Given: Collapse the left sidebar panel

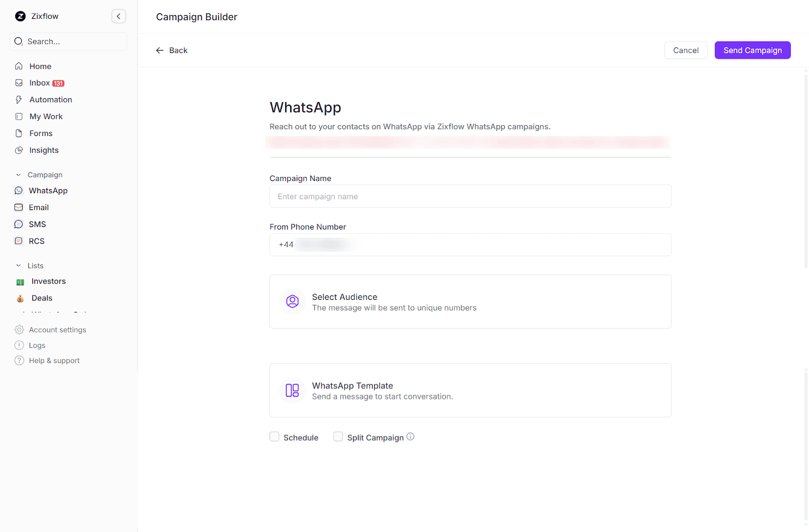Looking at the screenshot, I should coord(119,16).
